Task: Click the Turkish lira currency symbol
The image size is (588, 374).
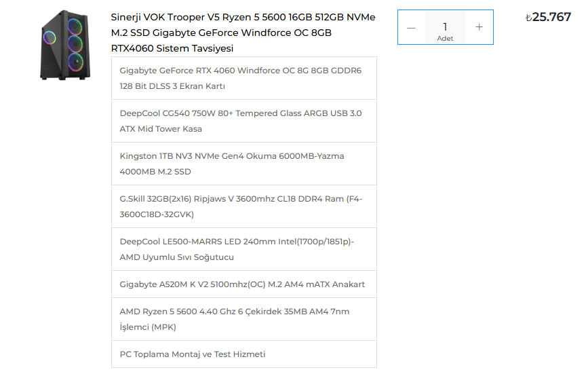Action: [x=529, y=18]
